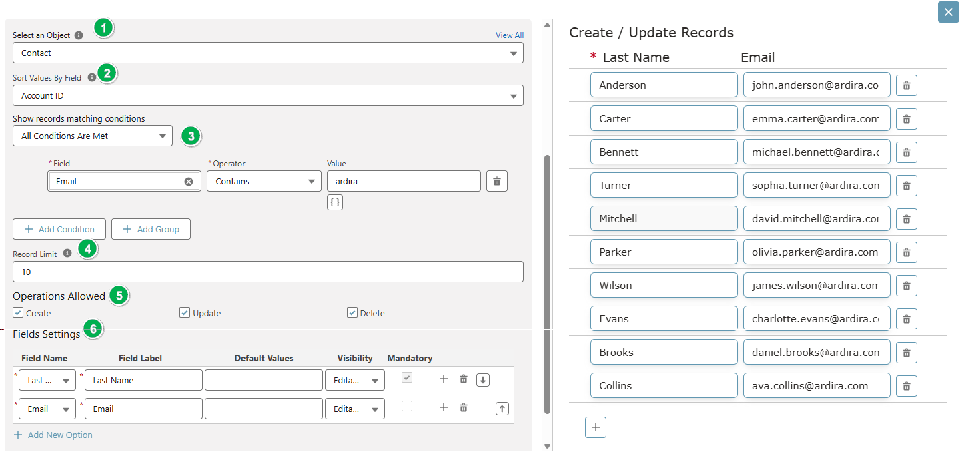Click the Collins last name field
Image resolution: width=980 pixels, height=456 pixels.
664,385
